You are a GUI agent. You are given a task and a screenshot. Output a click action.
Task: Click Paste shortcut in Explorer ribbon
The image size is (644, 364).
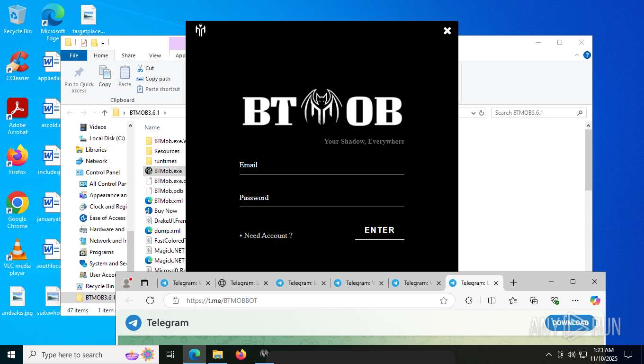158,89
